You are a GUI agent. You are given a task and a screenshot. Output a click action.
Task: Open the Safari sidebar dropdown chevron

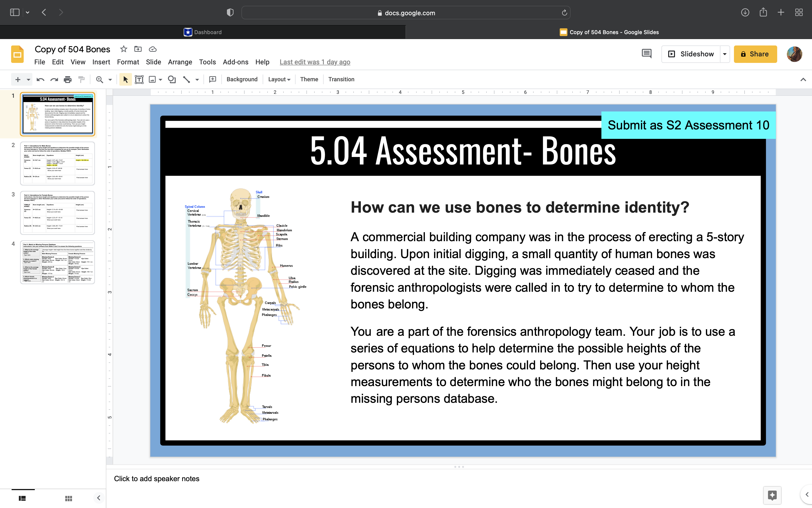tap(28, 12)
